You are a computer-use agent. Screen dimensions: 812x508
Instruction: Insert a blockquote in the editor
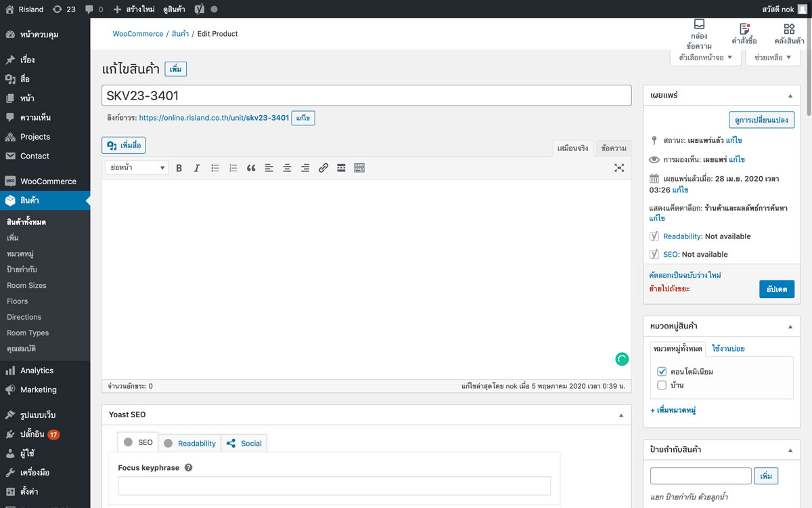pyautogui.click(x=251, y=168)
